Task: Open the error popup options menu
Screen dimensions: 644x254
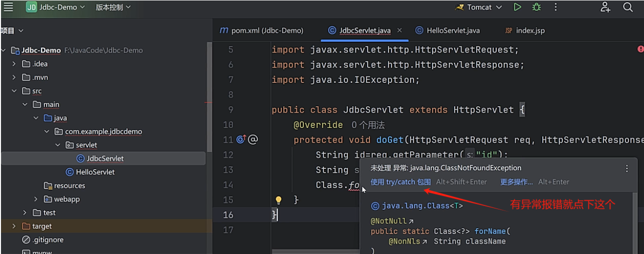Action: (627, 168)
